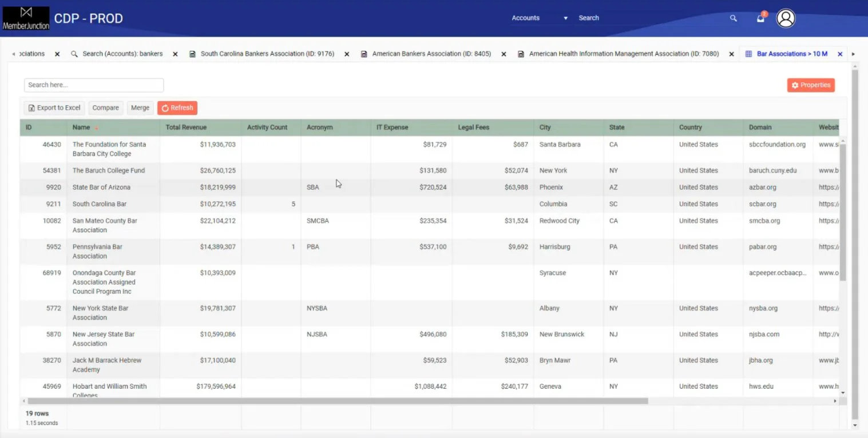Switch to South Carolina Bankers Association tab
The width and height of the screenshot is (868, 438).
click(x=267, y=54)
